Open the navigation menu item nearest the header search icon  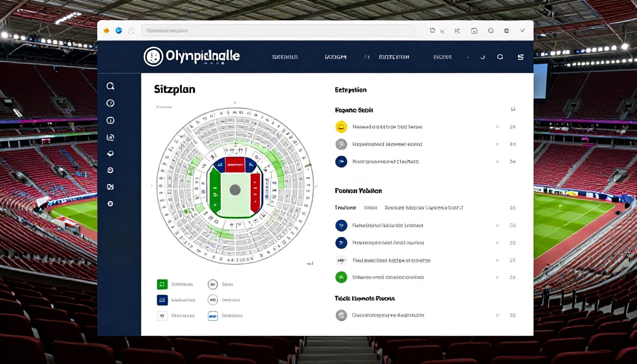point(442,57)
